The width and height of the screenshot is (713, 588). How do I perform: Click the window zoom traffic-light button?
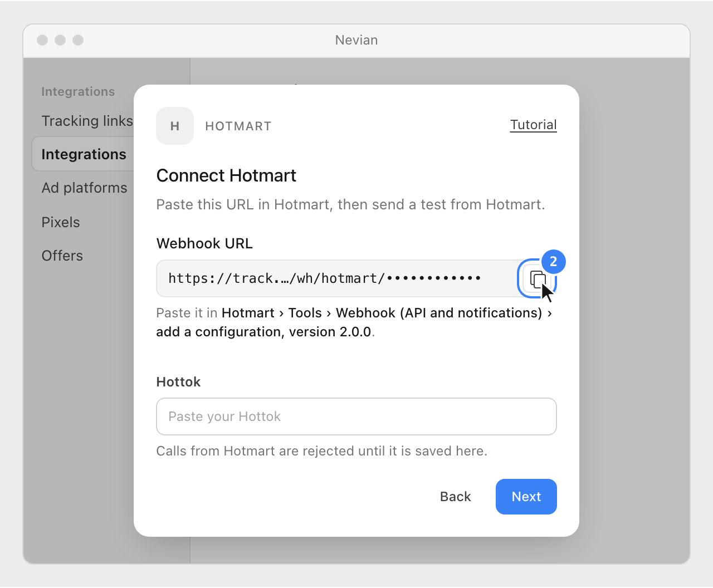click(x=78, y=40)
